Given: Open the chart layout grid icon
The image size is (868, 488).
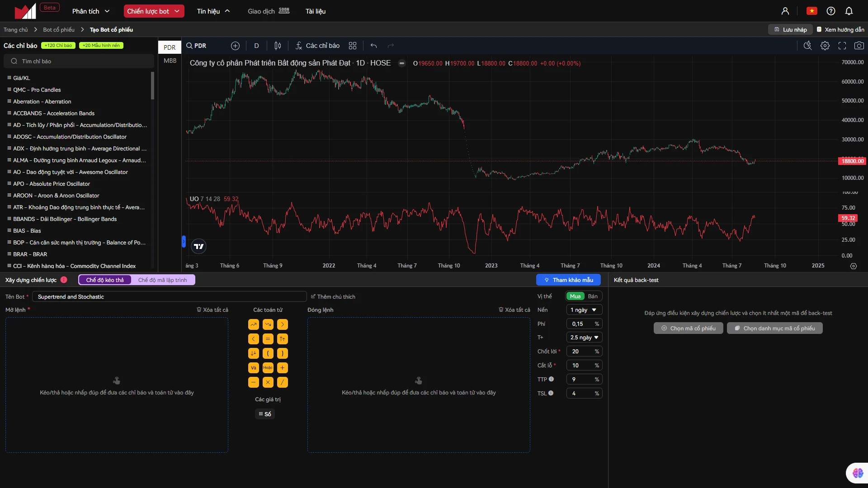Looking at the screenshot, I should pos(353,46).
